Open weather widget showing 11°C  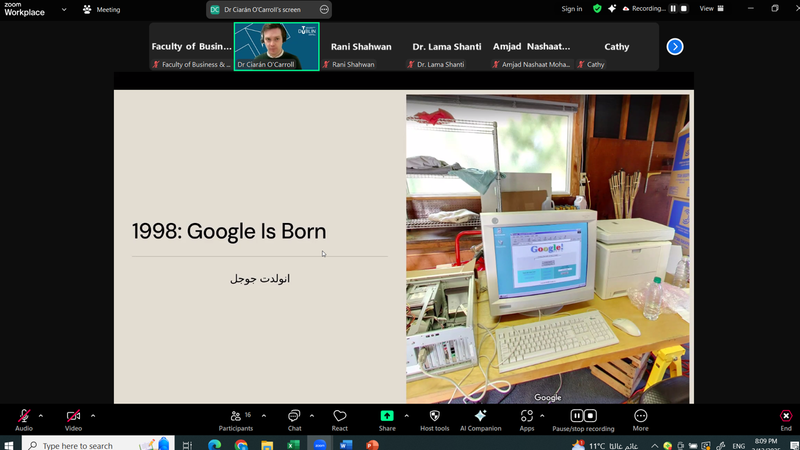605,445
